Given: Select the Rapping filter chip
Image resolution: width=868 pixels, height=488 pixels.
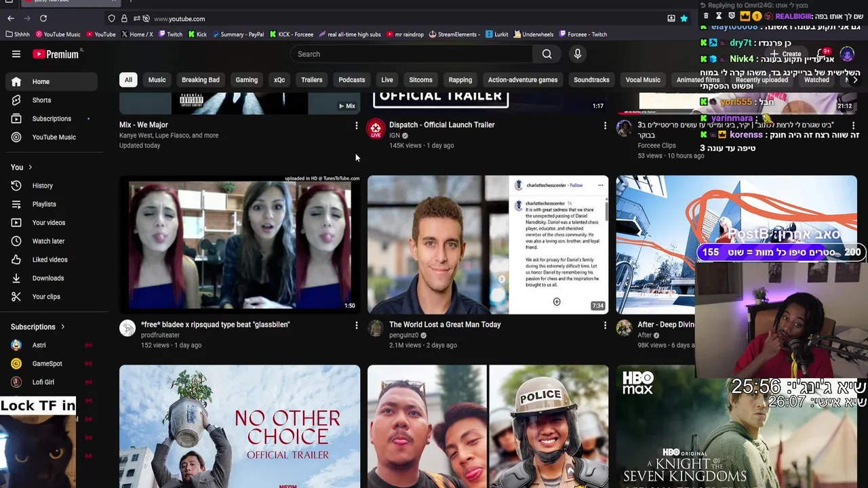Looking at the screenshot, I should [x=460, y=80].
